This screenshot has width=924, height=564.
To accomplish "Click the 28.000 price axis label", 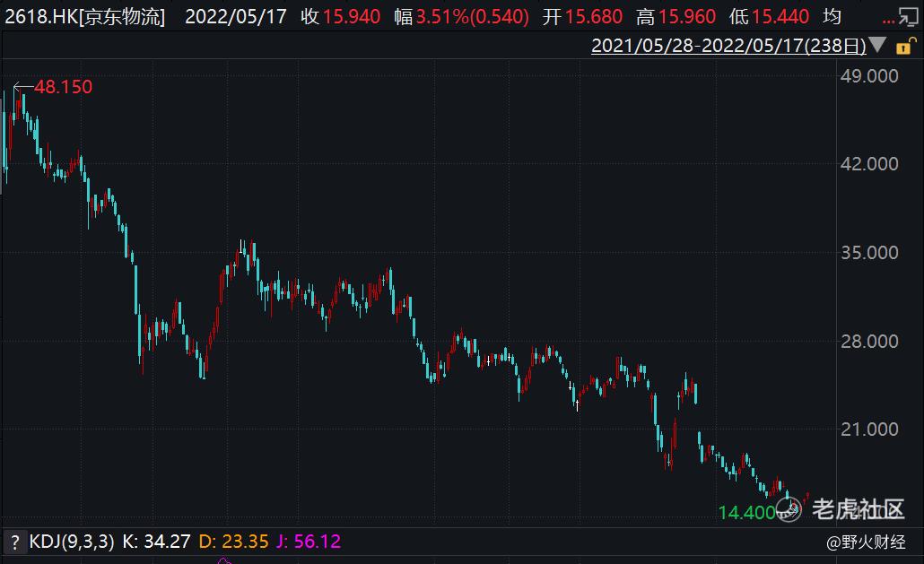I will 869,341.
